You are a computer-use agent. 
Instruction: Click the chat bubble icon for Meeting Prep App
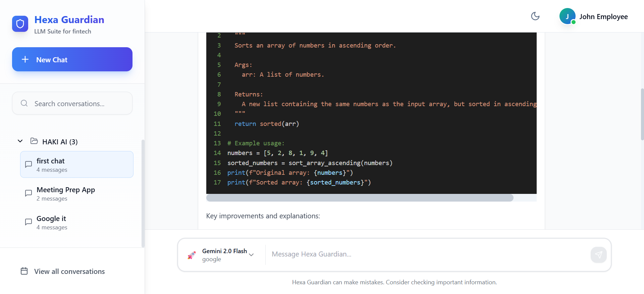tap(29, 193)
